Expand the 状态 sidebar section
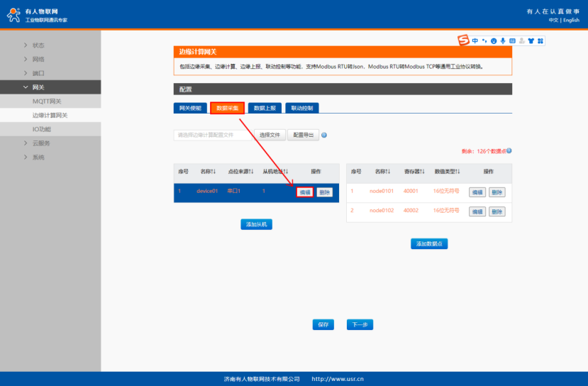This screenshot has height=386, width=588. pos(38,45)
